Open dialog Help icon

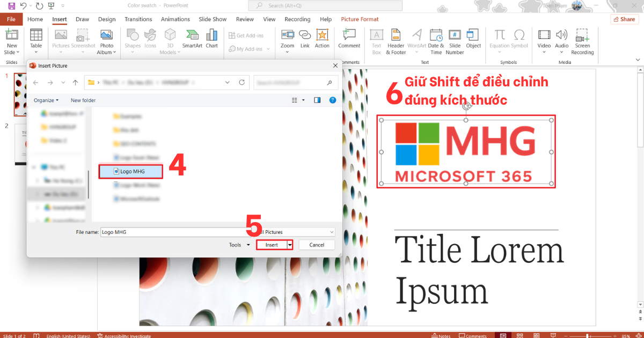(x=333, y=100)
